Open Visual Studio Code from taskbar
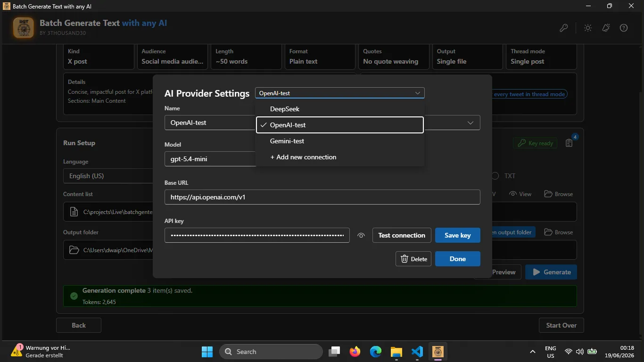 (x=417, y=352)
